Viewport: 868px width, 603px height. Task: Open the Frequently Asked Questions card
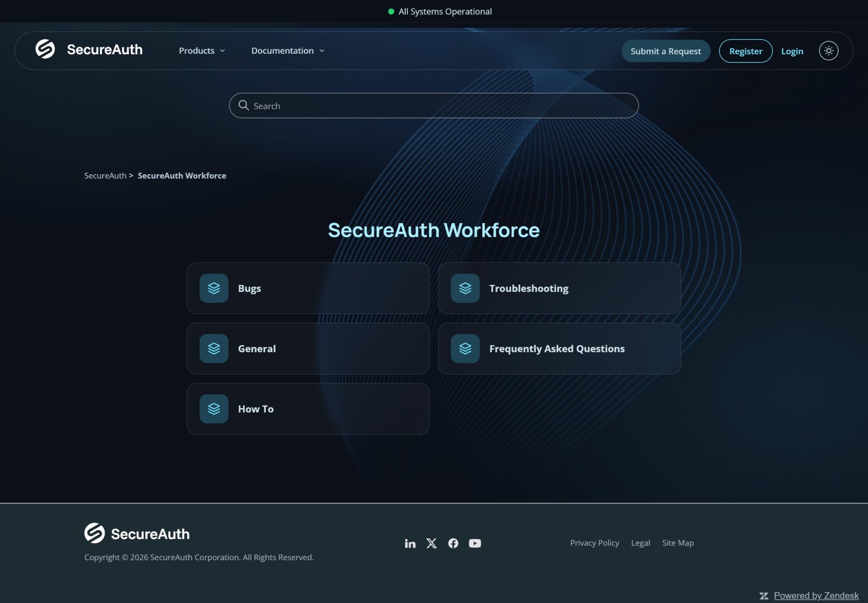(x=559, y=348)
